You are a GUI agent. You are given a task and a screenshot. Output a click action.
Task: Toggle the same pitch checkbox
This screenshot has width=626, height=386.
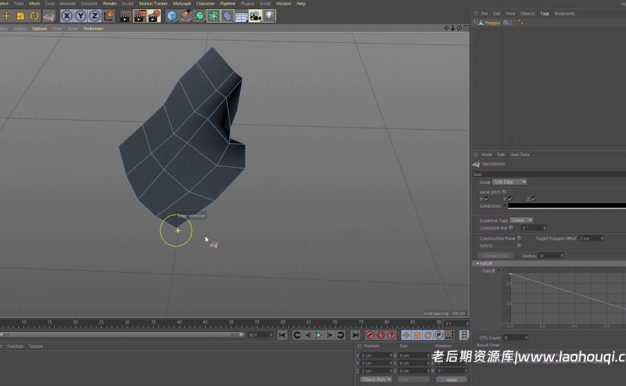pyautogui.click(x=504, y=192)
